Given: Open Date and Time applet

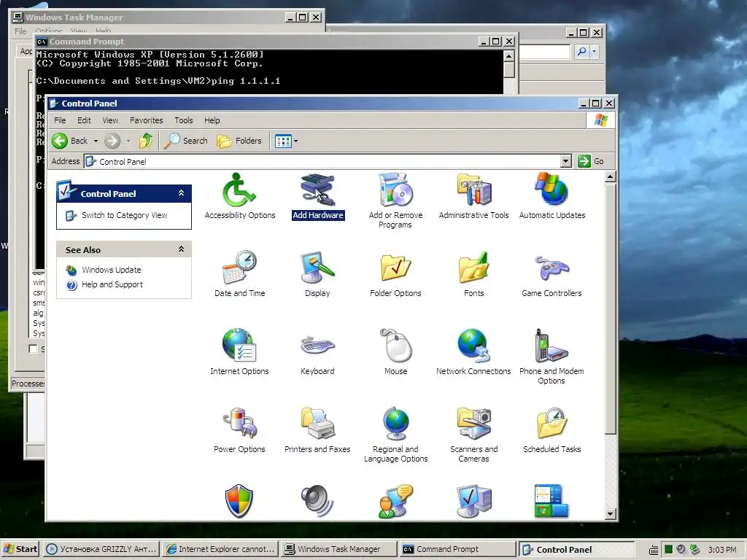Looking at the screenshot, I should (x=239, y=274).
